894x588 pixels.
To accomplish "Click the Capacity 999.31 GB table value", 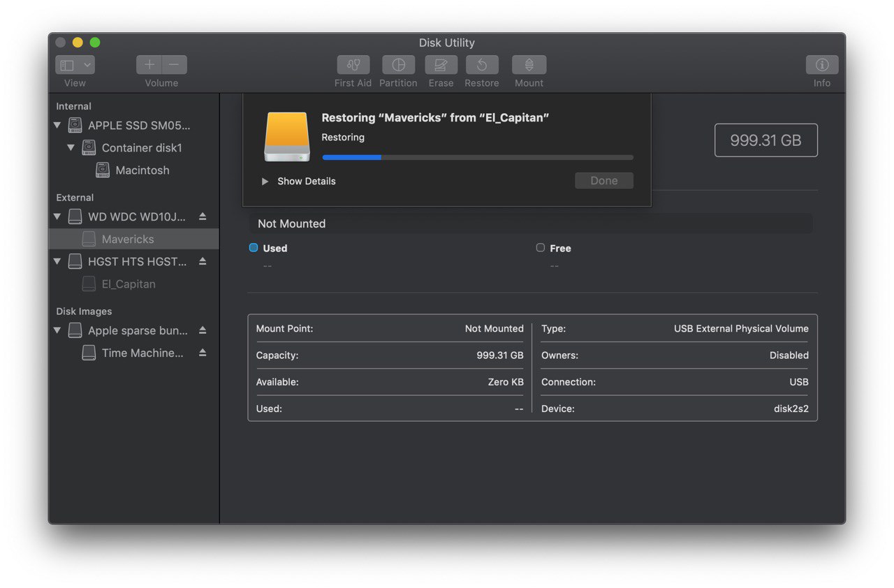I will (x=500, y=355).
